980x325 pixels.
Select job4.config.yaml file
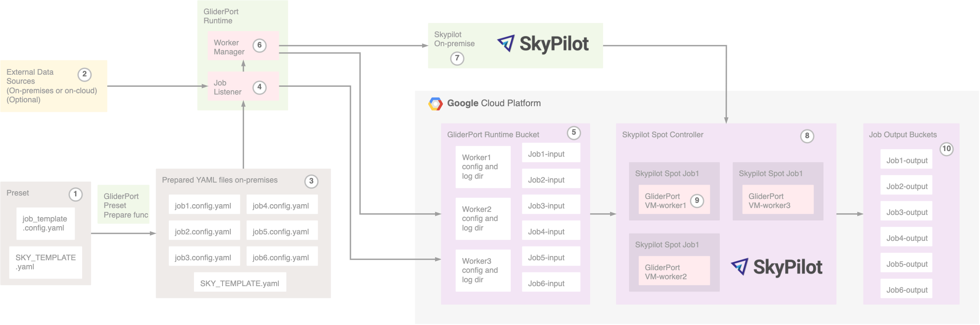click(282, 205)
